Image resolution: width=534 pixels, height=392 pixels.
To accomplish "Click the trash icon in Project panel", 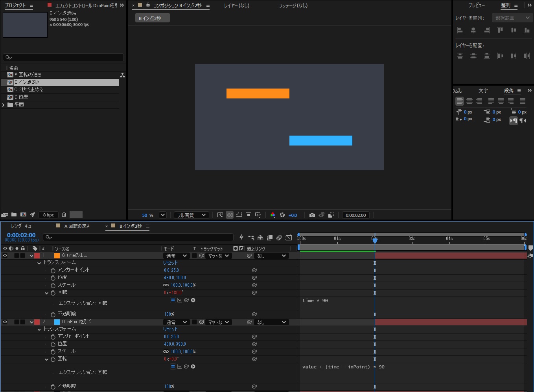I will tap(64, 215).
